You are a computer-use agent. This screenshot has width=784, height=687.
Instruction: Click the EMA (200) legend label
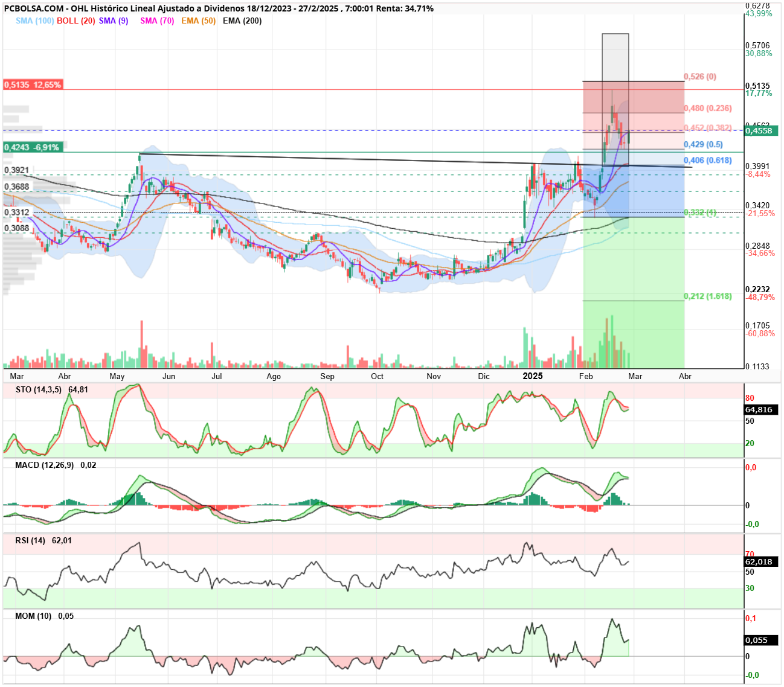click(x=242, y=21)
